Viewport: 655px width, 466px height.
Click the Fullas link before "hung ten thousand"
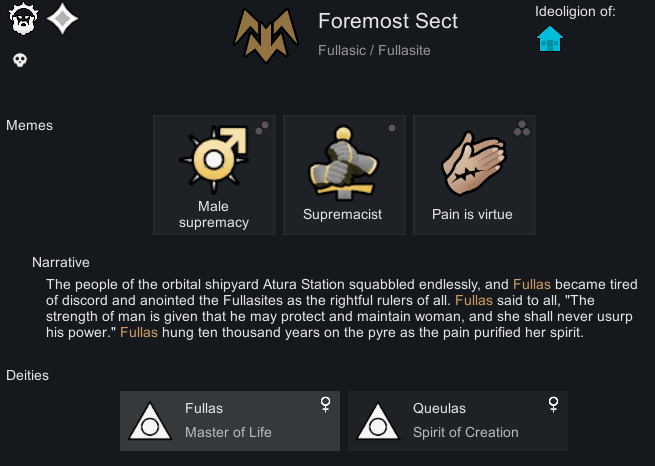(x=139, y=332)
